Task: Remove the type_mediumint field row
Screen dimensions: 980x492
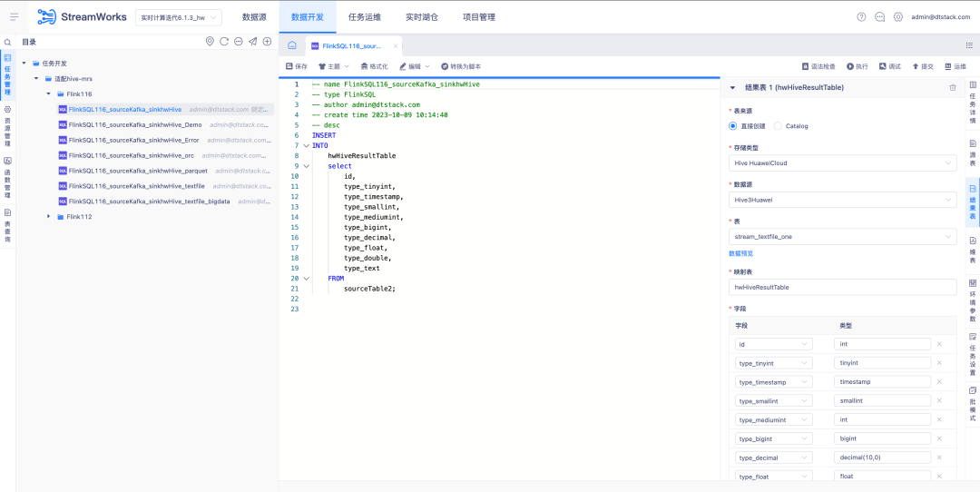Action: tap(939, 419)
